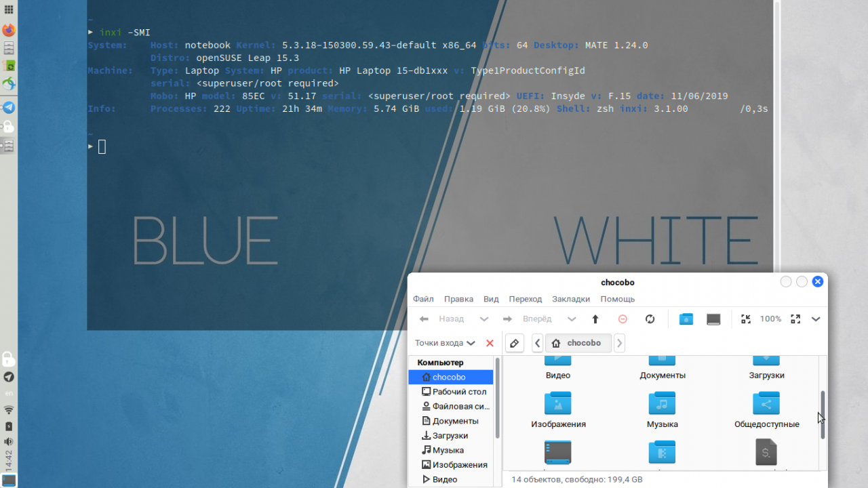Image resolution: width=868 pixels, height=488 pixels.
Task: Open the Закладки menu
Action: [x=571, y=299]
